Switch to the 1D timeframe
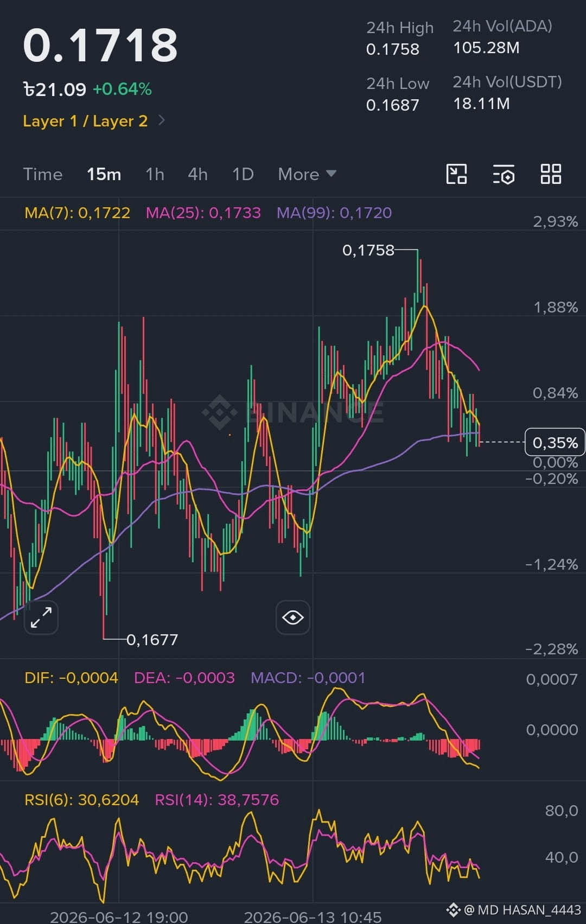Viewport: 586px width, 924px height. click(x=243, y=174)
